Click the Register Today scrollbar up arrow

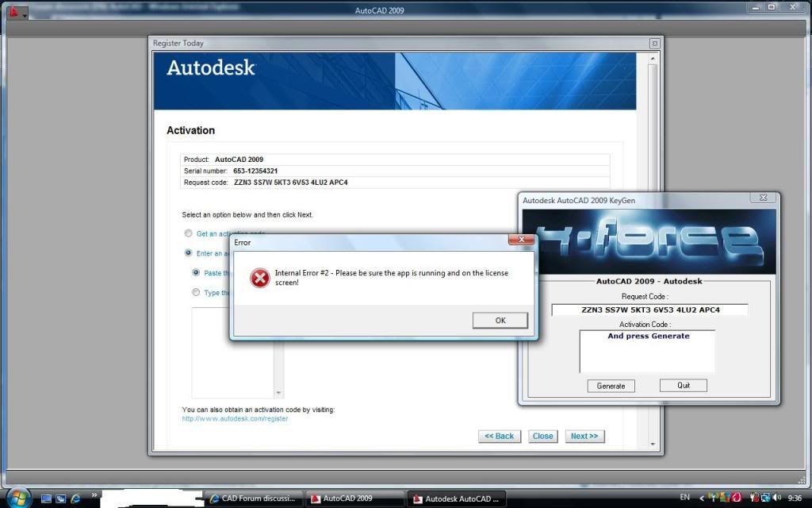(653, 59)
